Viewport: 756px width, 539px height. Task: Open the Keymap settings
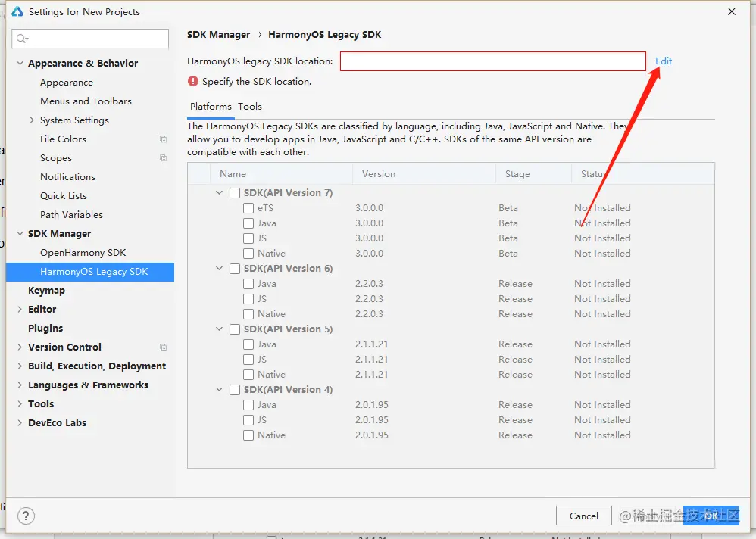46,291
